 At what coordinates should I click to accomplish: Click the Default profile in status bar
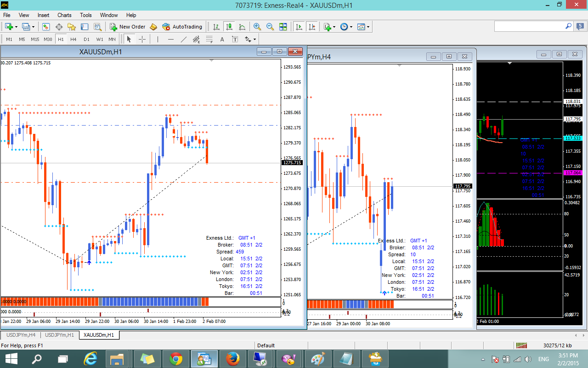(266, 345)
